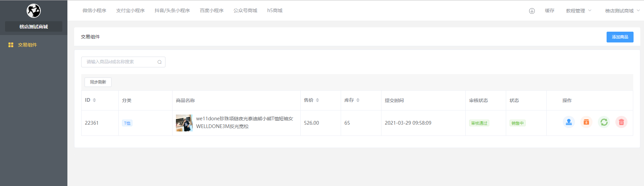Focus the product id or name search field
The width and height of the screenshot is (644, 186).
click(x=123, y=62)
